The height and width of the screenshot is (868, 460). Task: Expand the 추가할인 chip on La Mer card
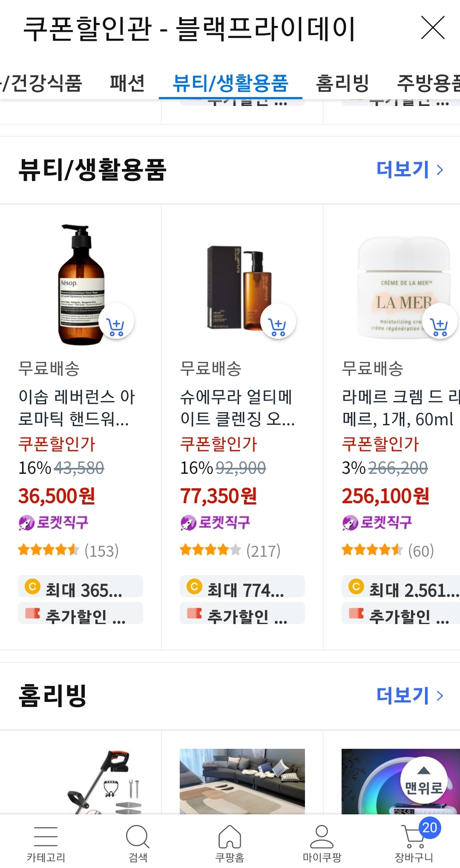[404, 614]
